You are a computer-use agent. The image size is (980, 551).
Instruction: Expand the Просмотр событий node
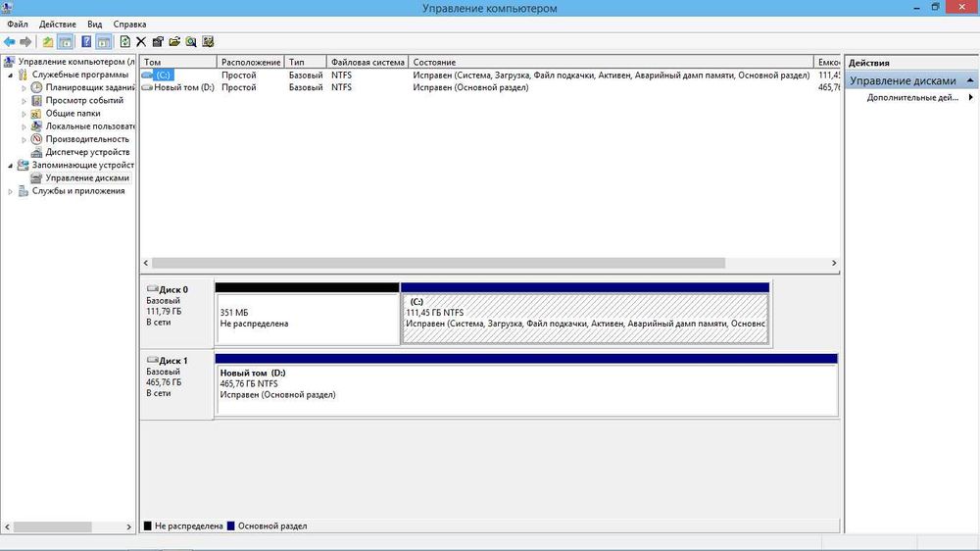[24, 101]
